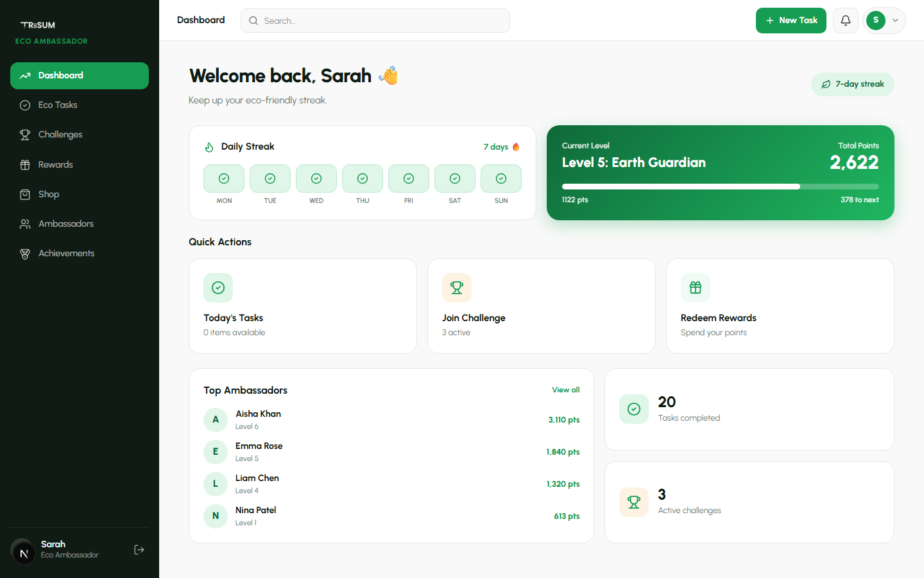Toggle the WED streak check
This screenshot has width=924, height=578.
(x=316, y=179)
